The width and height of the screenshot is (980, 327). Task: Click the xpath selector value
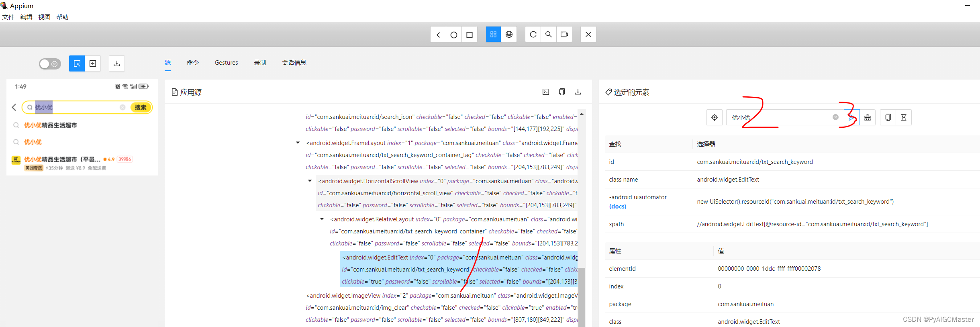click(813, 224)
